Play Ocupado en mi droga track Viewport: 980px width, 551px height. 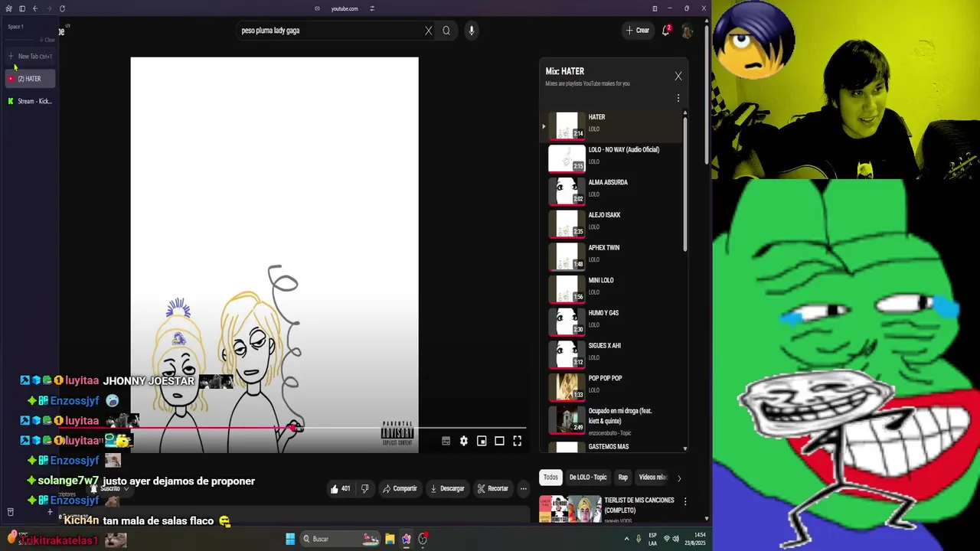point(612,421)
